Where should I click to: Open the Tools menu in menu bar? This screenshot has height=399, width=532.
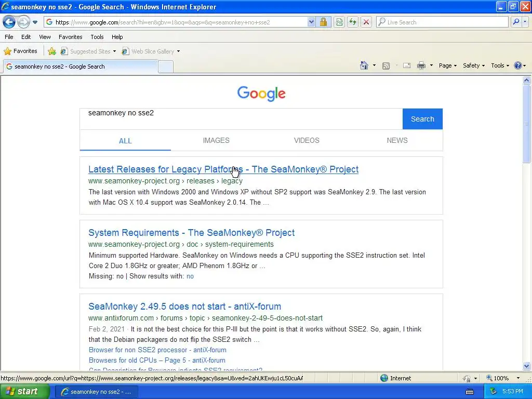click(x=97, y=37)
